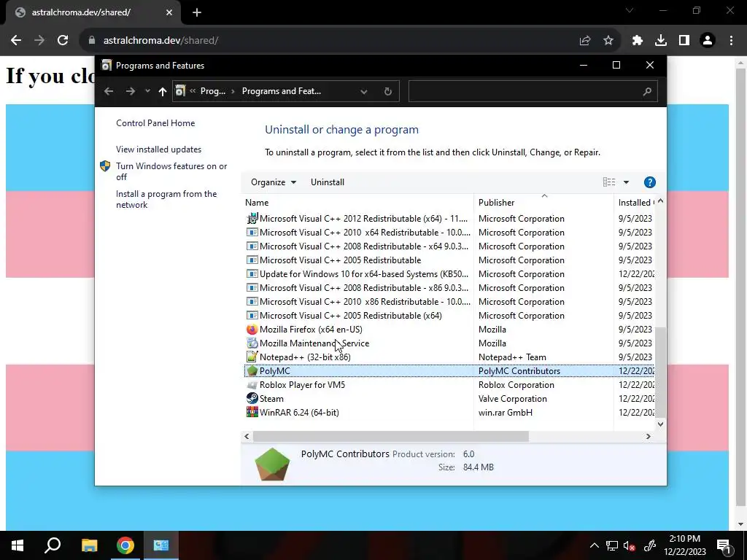Open Windows Start menu
747x560 pixels.
[18, 545]
